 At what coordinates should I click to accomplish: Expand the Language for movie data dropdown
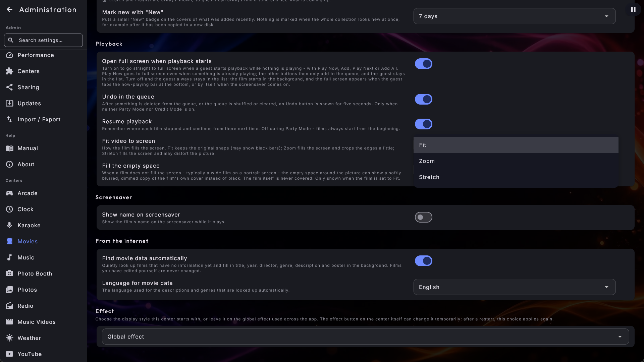(x=515, y=287)
